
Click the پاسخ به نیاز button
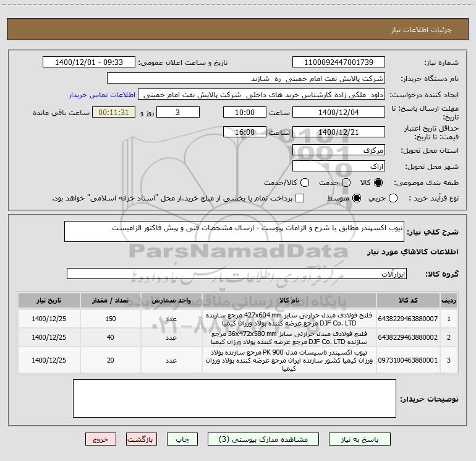click(360, 439)
